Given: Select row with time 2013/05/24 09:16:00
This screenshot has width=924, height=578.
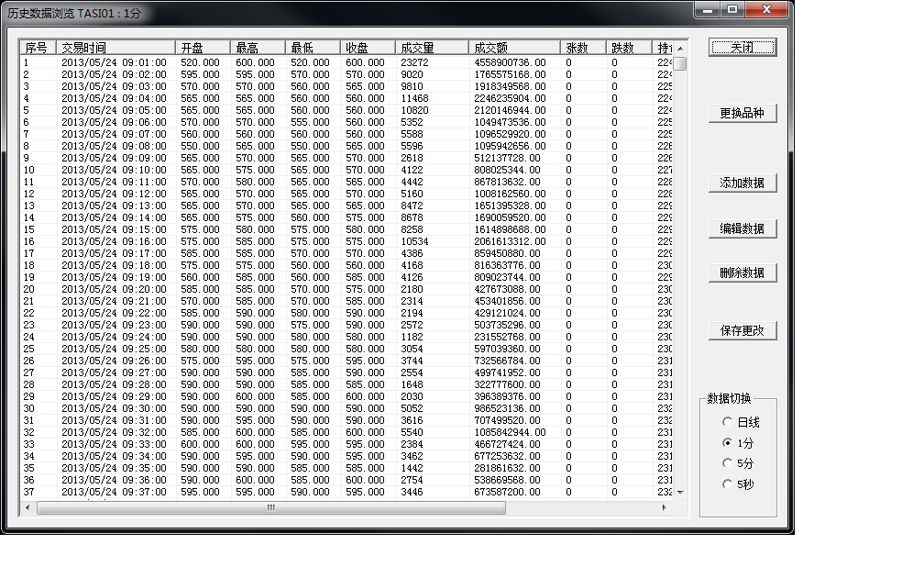Looking at the screenshot, I should [346, 241].
